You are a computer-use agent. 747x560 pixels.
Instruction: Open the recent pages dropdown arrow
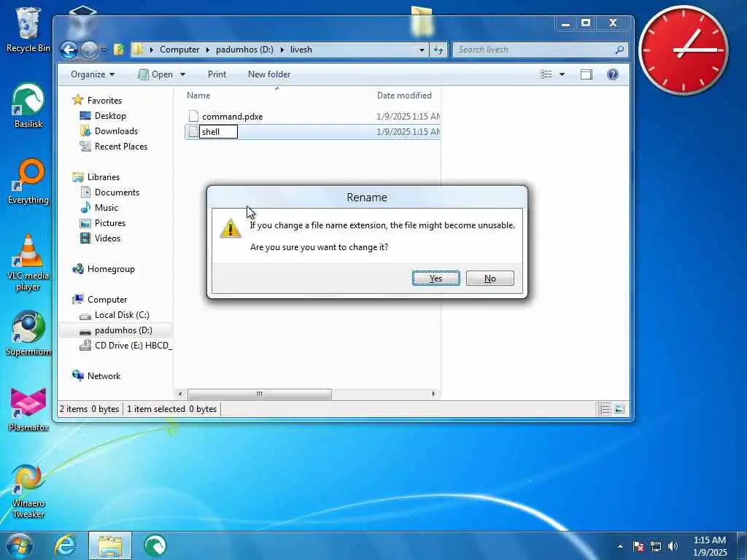coord(104,50)
